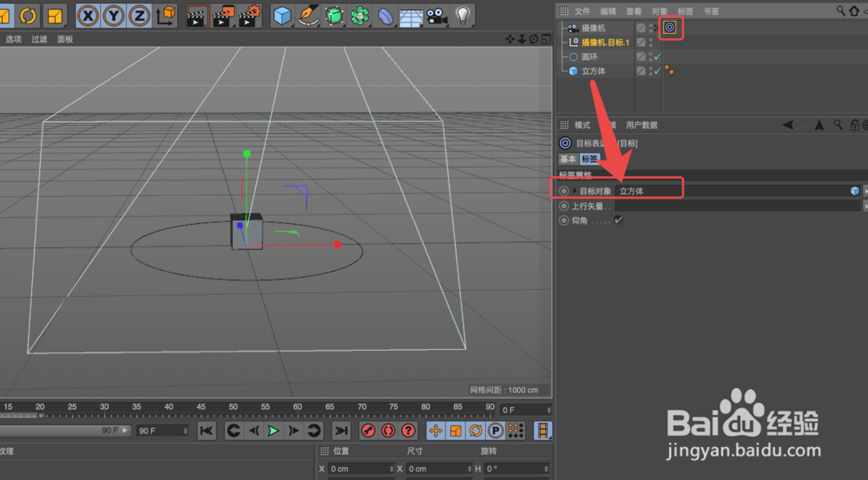Toggle keyframe circle for 上行矢量
This screenshot has height=480, width=868.
point(564,206)
